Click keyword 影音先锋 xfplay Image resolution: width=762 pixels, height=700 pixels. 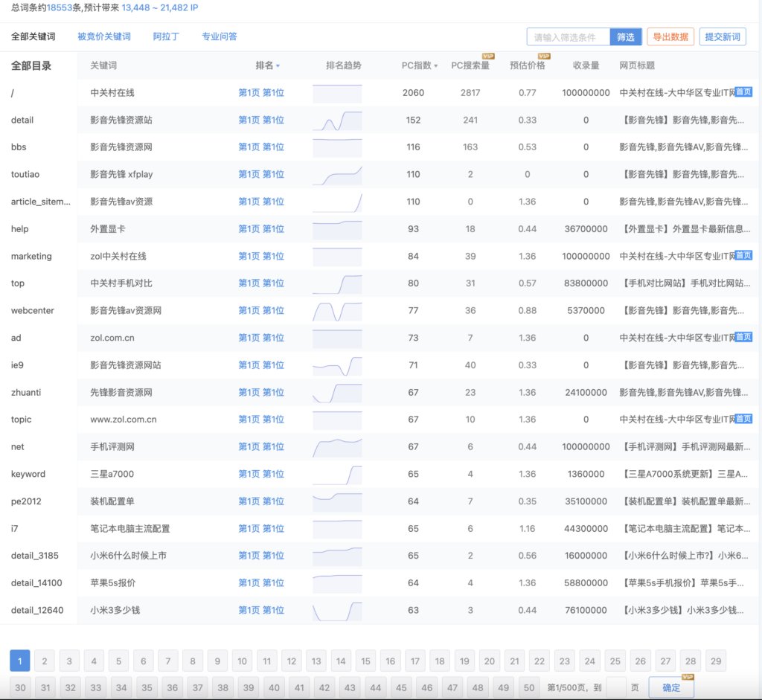pos(121,174)
